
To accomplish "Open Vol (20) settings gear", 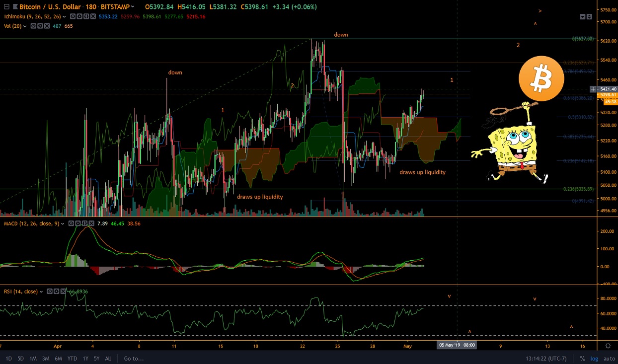I will coord(40,26).
